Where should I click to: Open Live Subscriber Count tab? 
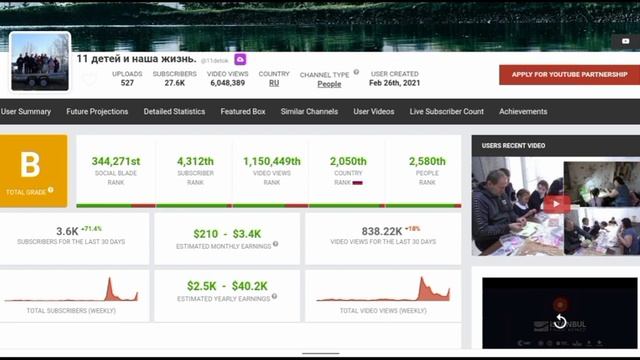pos(447,111)
